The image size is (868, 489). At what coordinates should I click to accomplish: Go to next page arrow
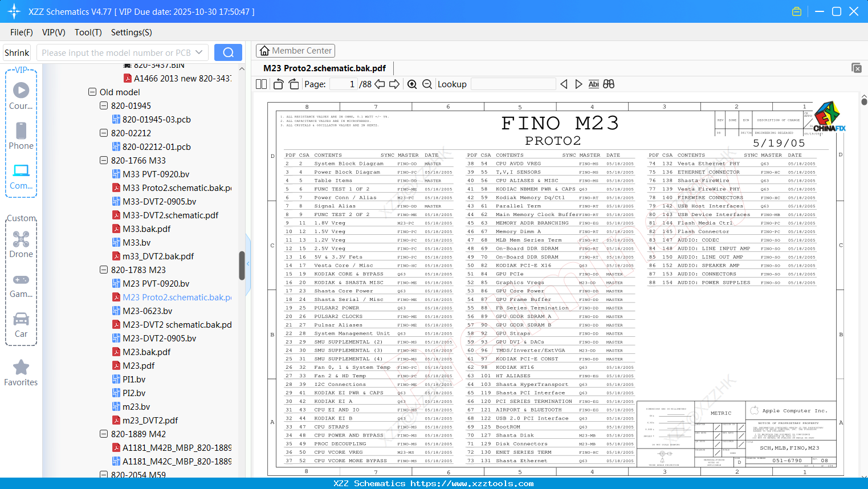tap(394, 84)
